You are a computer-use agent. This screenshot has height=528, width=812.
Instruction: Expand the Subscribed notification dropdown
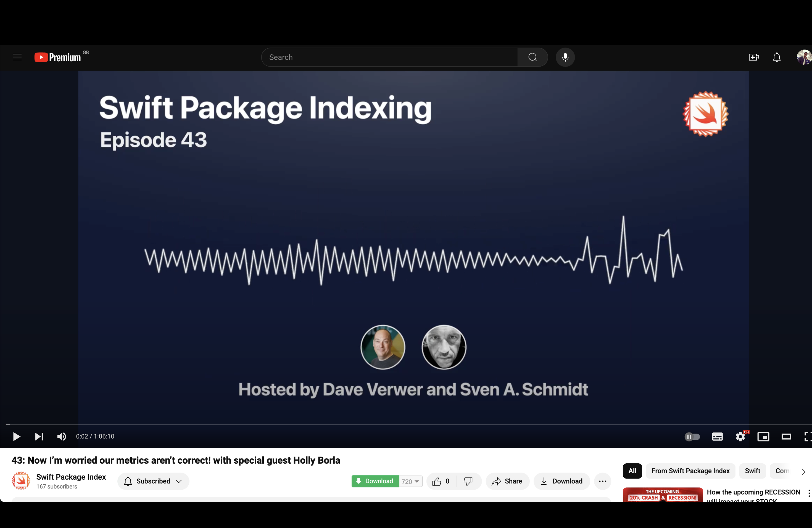(153, 481)
